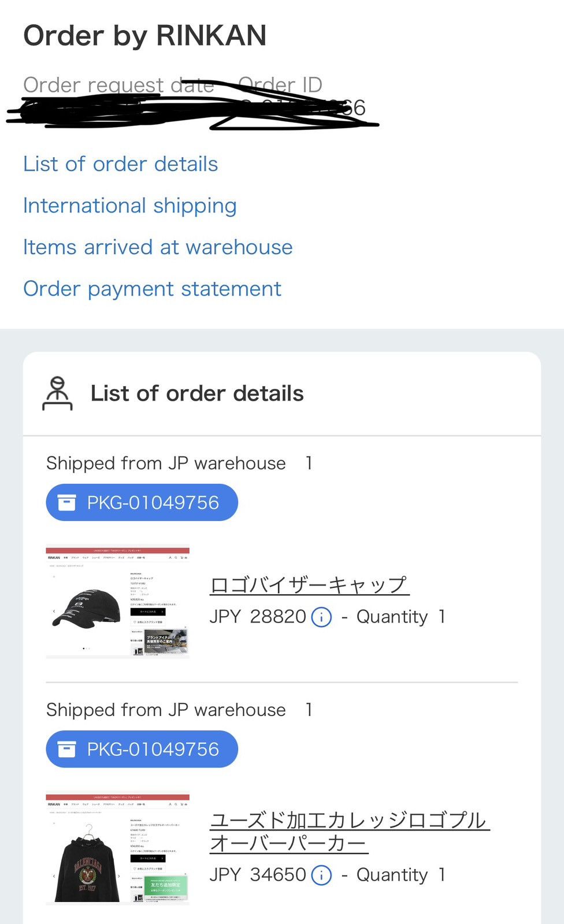The image size is (564, 924).
Task: Click the info icon beside JPY 34650
Action: click(x=321, y=875)
